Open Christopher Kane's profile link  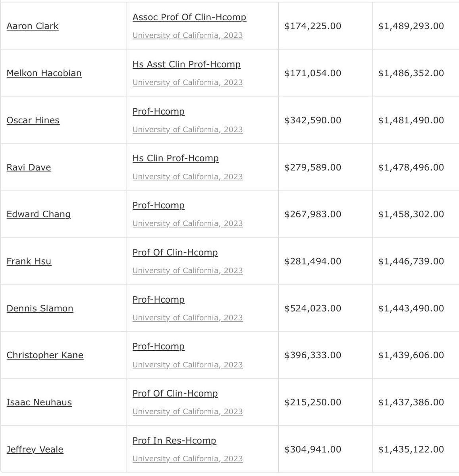45,355
